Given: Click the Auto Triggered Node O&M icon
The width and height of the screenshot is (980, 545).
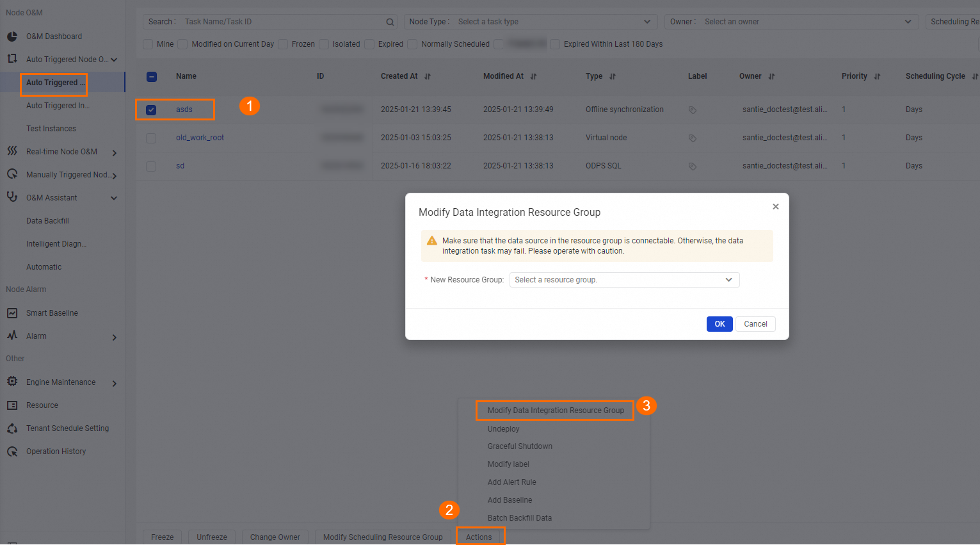Looking at the screenshot, I should click(12, 59).
